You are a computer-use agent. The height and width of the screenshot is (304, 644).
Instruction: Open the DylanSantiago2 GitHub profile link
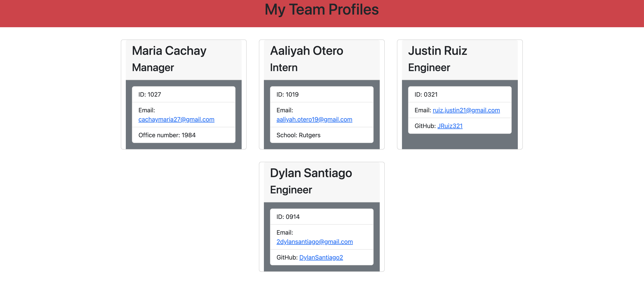click(321, 257)
